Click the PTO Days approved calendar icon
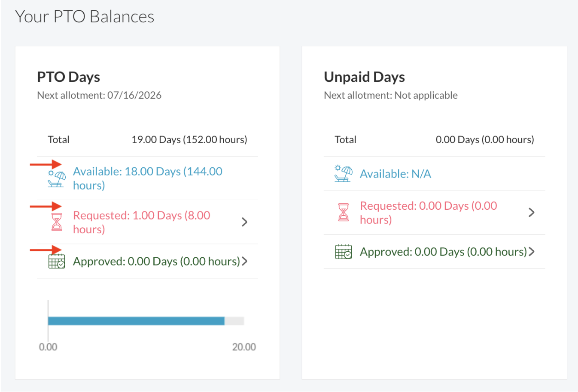The image size is (578, 392). click(x=57, y=261)
